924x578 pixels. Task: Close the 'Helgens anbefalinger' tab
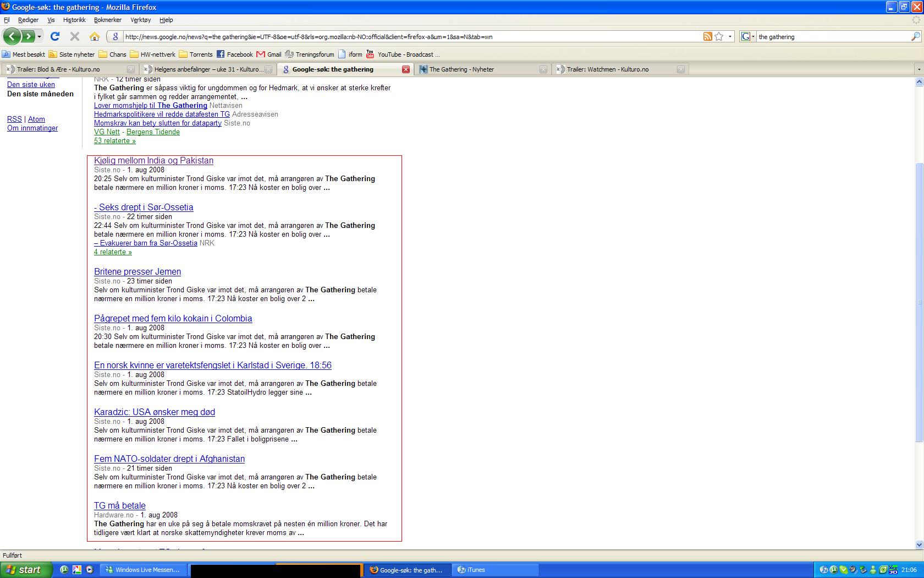pyautogui.click(x=268, y=69)
